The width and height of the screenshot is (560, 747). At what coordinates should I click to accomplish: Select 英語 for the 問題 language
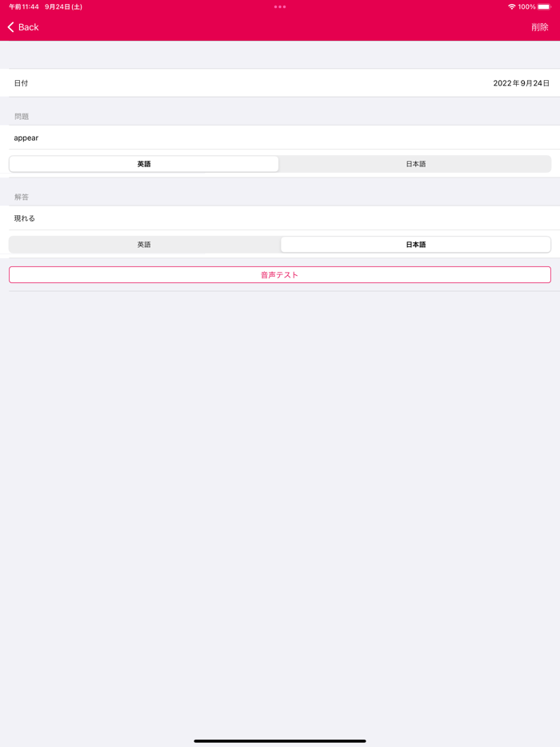[144, 164]
